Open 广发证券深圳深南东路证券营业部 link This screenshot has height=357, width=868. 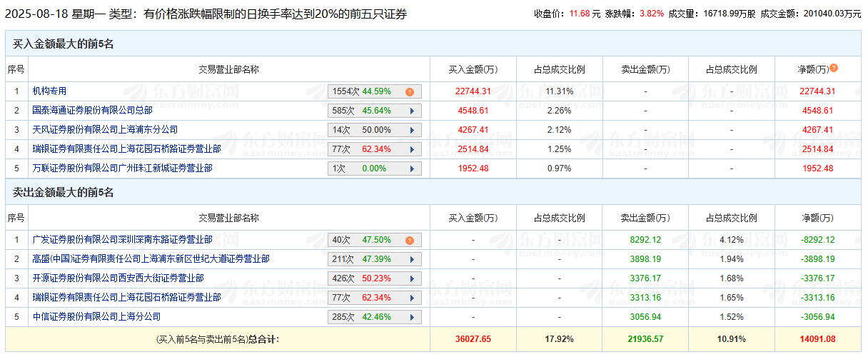122,240
